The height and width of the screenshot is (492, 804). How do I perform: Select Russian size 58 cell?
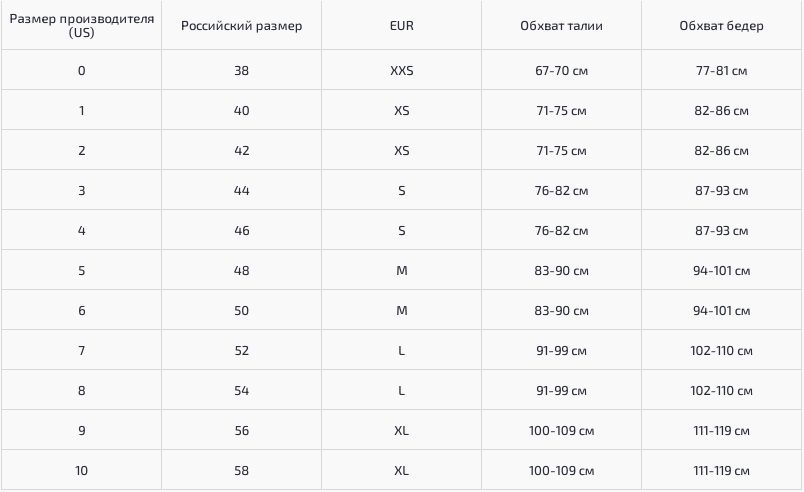[242, 470]
